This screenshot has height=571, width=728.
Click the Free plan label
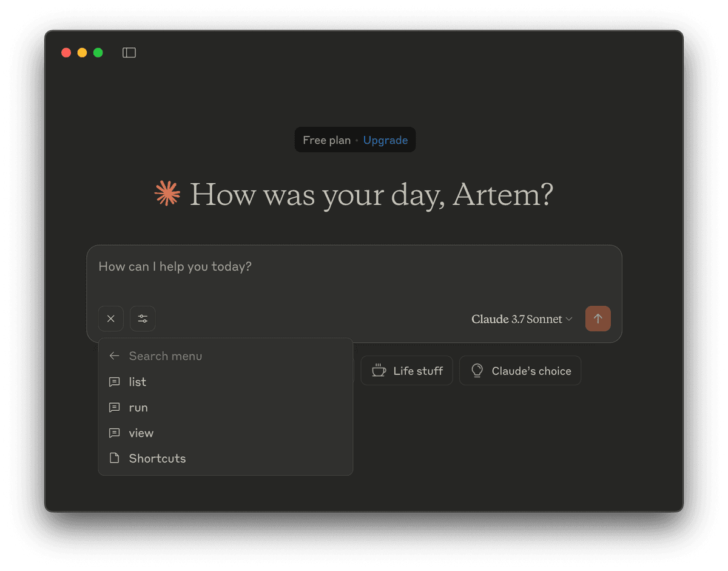point(327,140)
